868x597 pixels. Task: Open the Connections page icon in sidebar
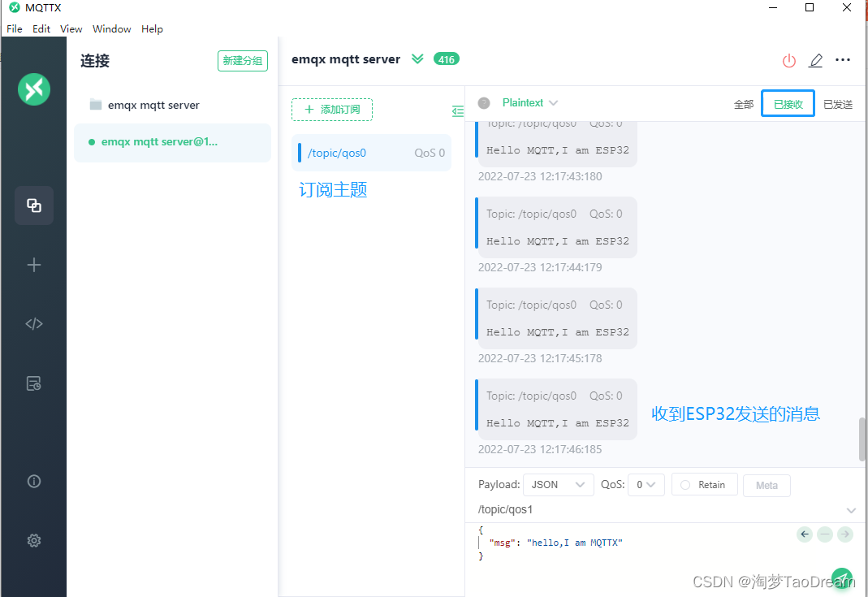click(x=34, y=205)
